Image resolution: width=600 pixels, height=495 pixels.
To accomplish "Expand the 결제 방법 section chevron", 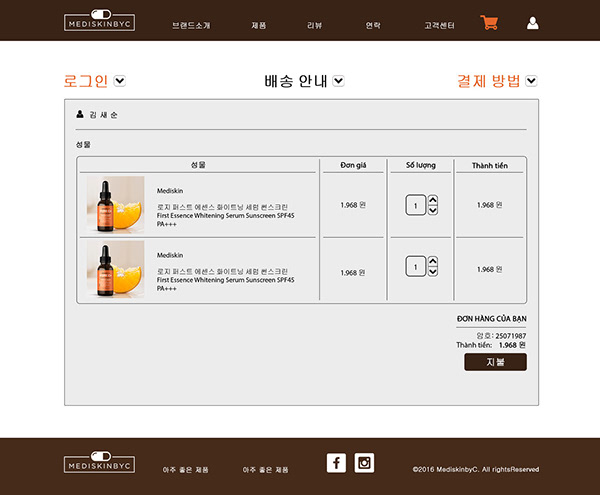I will 531,81.
